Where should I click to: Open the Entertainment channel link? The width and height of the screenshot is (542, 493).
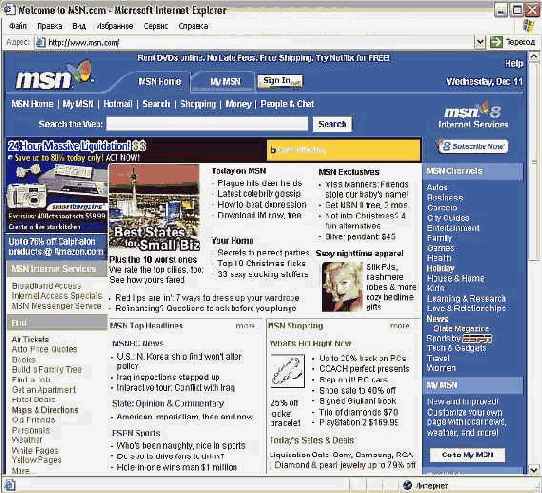(453, 228)
